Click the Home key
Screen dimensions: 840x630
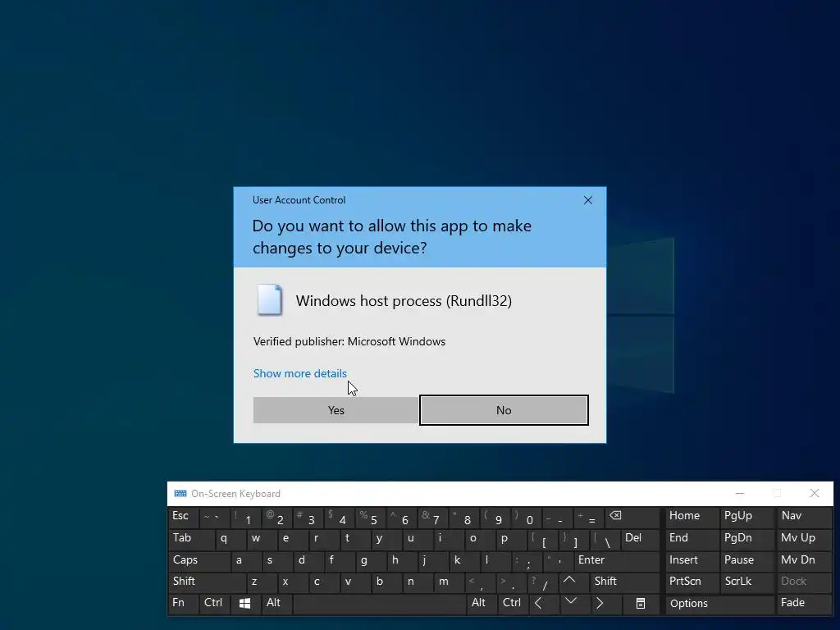692,517
